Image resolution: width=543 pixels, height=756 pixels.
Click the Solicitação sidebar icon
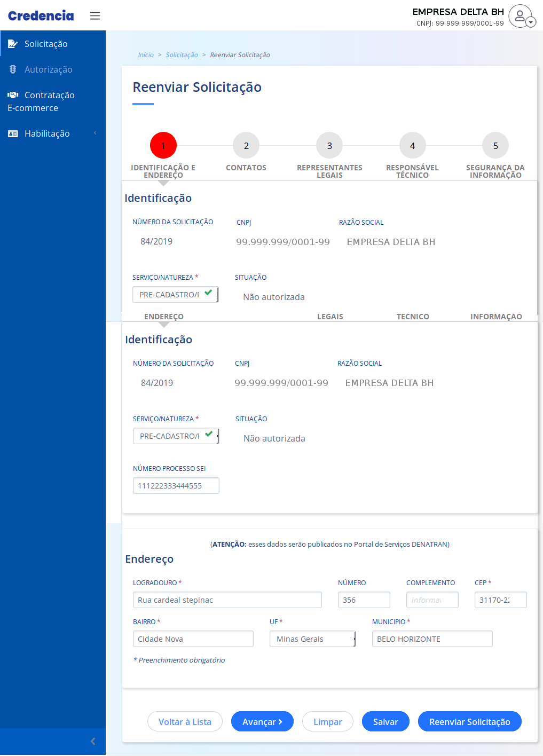(13, 44)
